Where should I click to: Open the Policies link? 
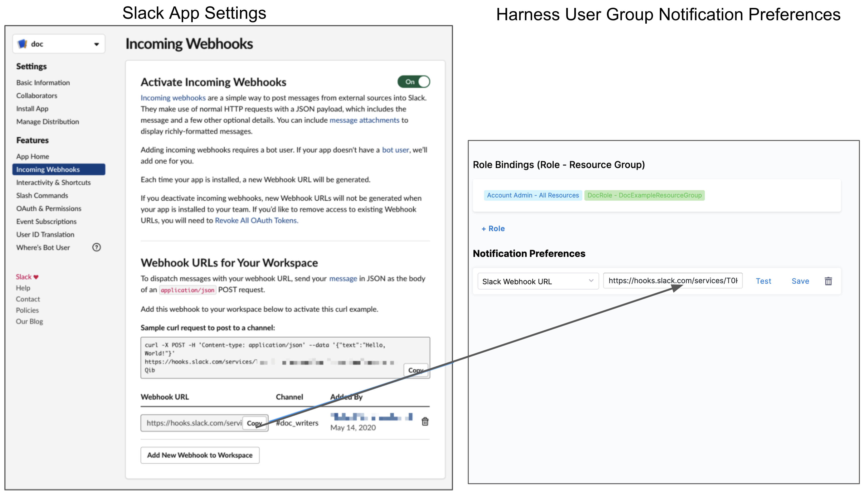click(x=27, y=310)
